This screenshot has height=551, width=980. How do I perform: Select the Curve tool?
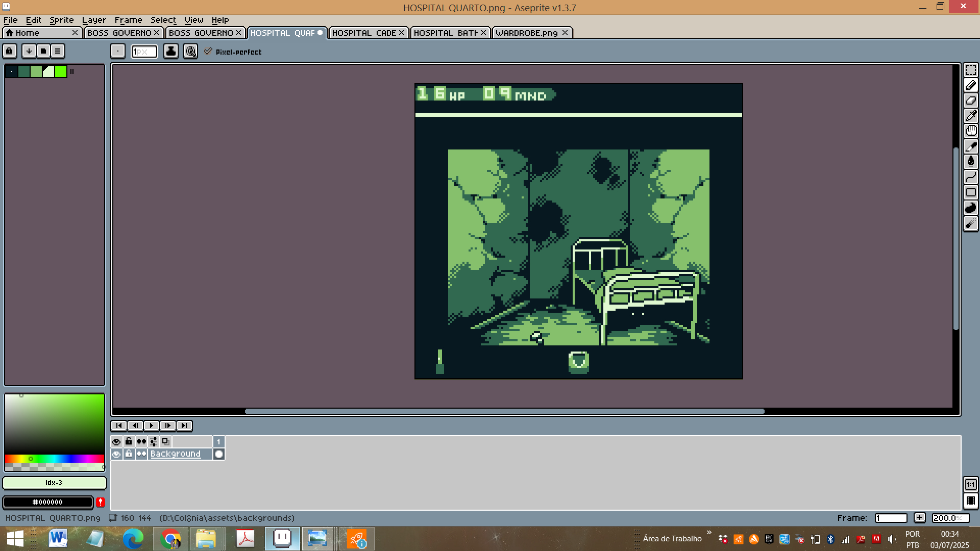click(x=970, y=177)
